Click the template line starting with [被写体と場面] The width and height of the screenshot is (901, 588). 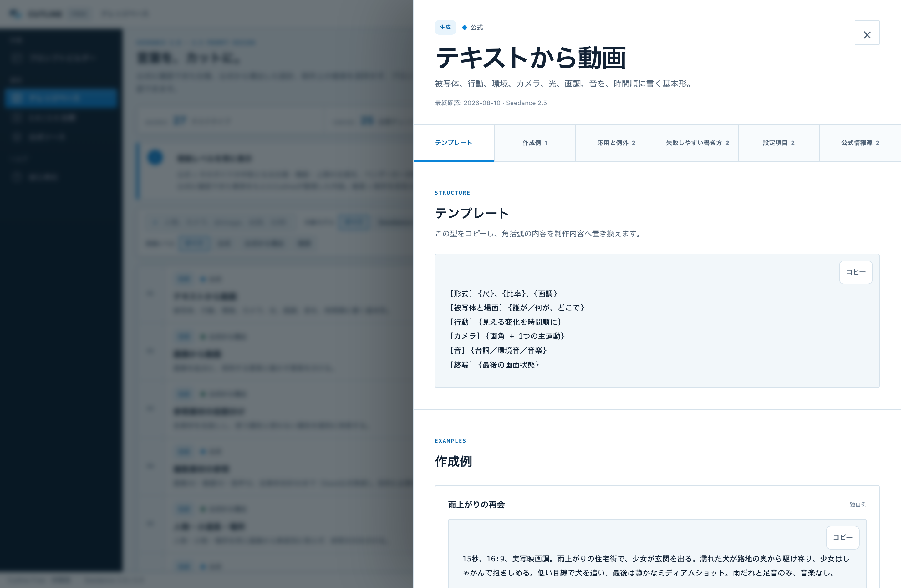pyautogui.click(x=517, y=308)
